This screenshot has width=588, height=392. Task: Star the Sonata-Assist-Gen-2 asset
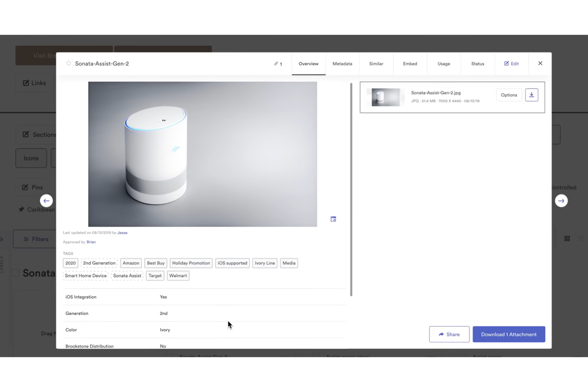point(68,63)
